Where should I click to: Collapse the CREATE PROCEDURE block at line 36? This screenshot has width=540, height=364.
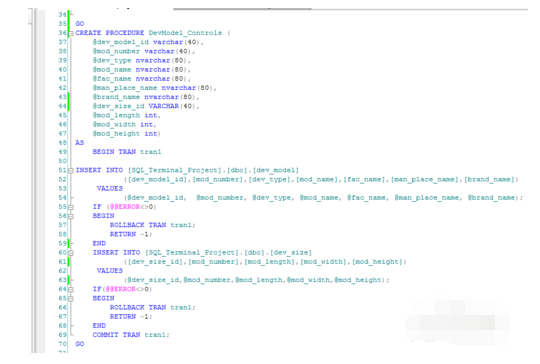pos(71,33)
